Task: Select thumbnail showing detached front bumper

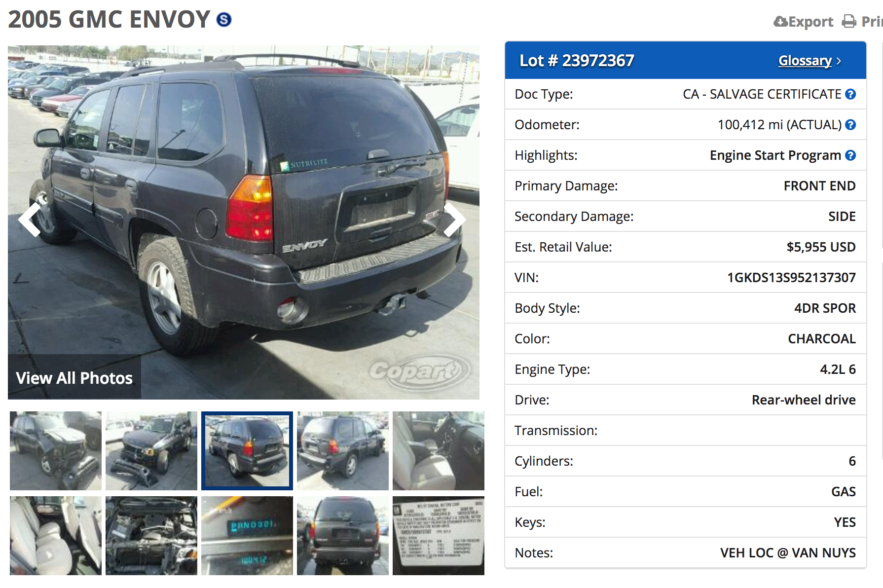Action: (x=151, y=451)
